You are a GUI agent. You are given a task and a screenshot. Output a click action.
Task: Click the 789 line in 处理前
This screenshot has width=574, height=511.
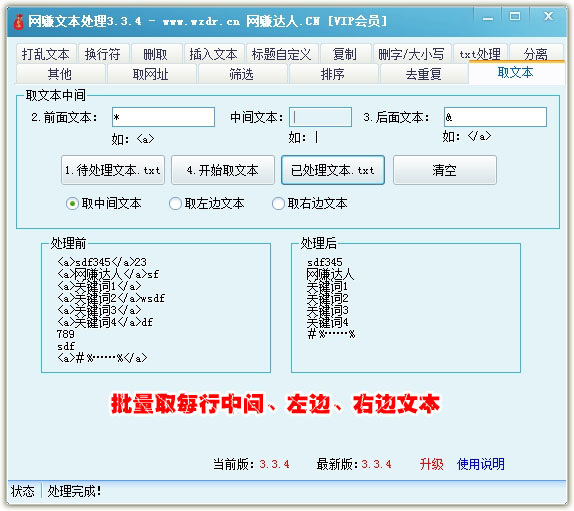[66, 334]
